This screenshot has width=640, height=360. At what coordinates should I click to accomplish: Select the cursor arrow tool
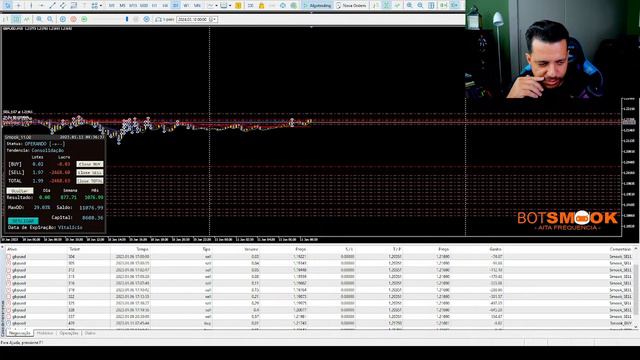pos(7,5)
